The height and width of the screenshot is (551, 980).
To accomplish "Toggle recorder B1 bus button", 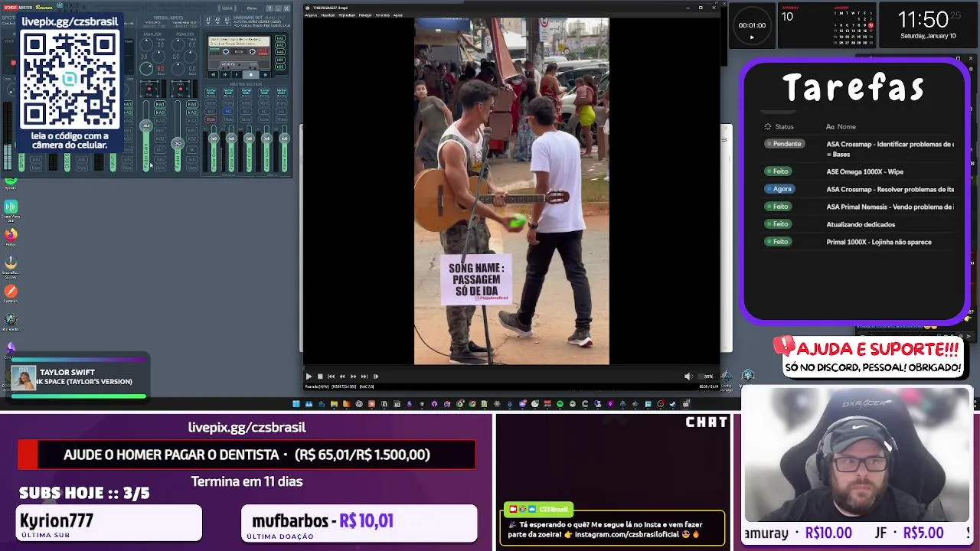I will (x=280, y=60).
